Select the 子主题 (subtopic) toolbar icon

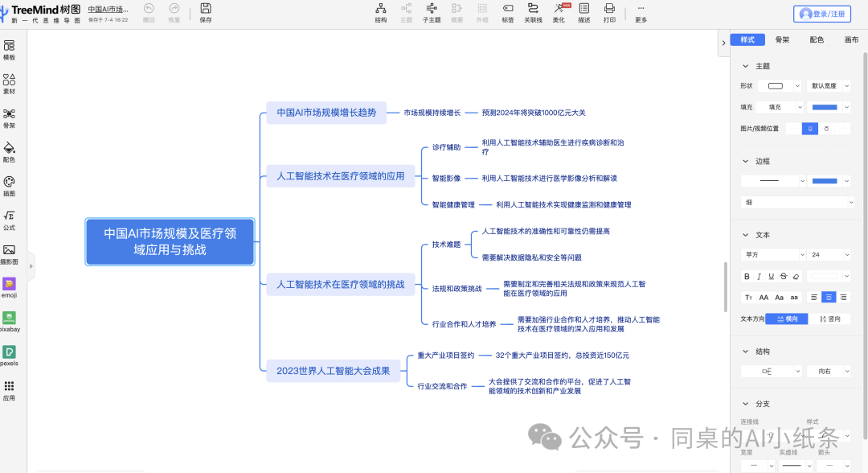pos(432,12)
